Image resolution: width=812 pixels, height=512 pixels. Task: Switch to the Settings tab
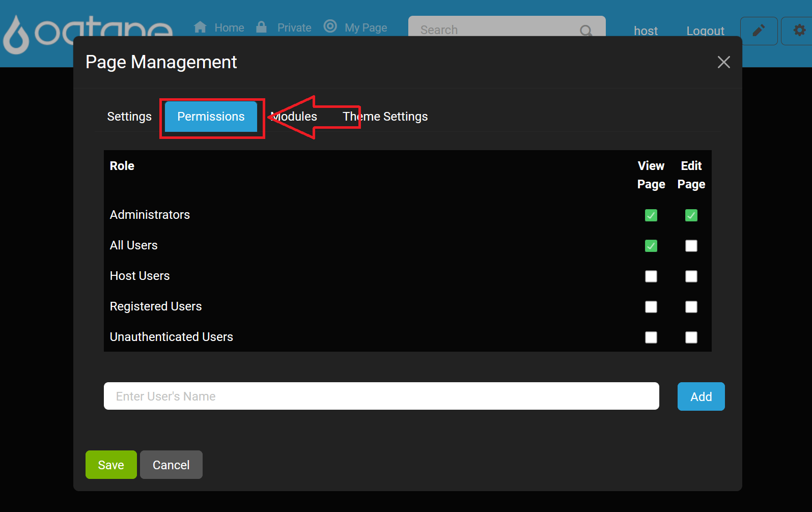coord(129,117)
